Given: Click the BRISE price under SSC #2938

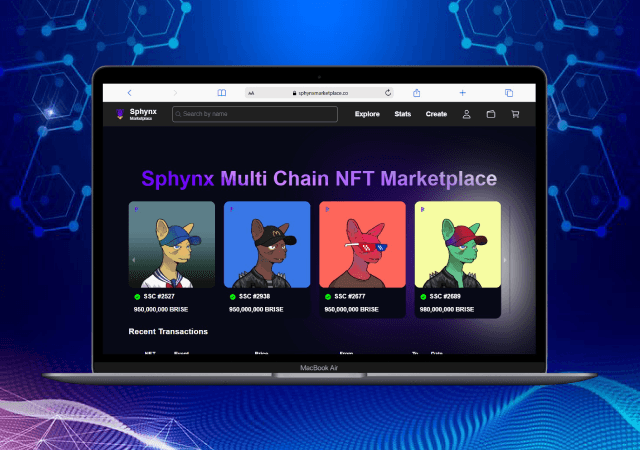Looking at the screenshot, I should (256, 310).
